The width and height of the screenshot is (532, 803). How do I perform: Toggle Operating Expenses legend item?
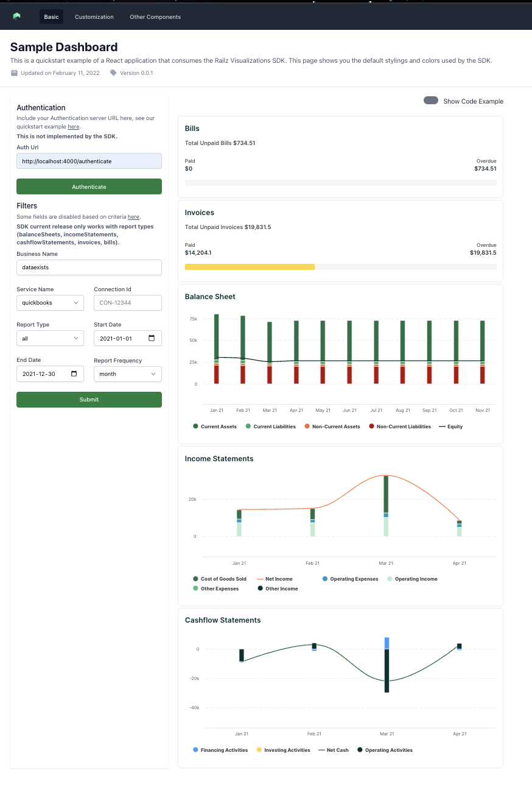[x=350, y=579]
